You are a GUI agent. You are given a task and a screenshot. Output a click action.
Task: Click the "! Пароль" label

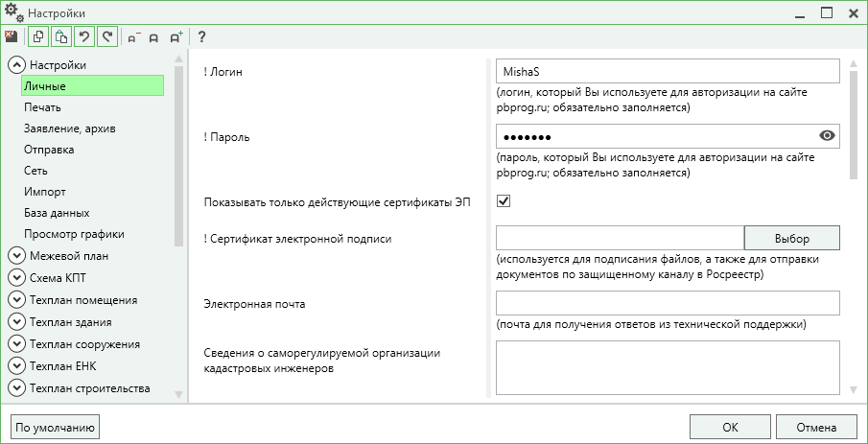tap(226, 137)
